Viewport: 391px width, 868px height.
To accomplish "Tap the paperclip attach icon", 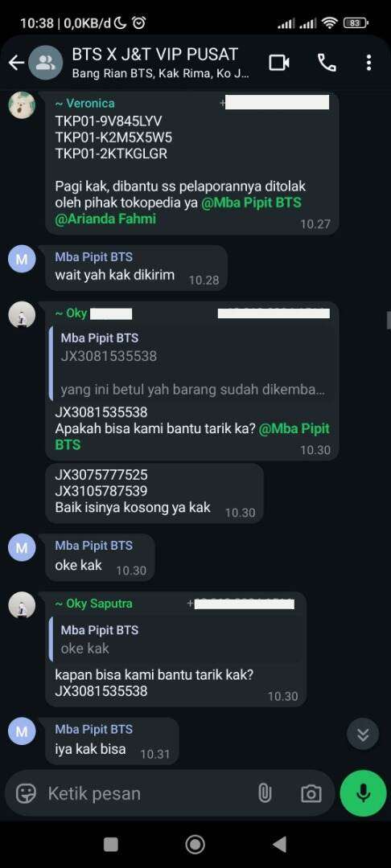I will [x=265, y=793].
